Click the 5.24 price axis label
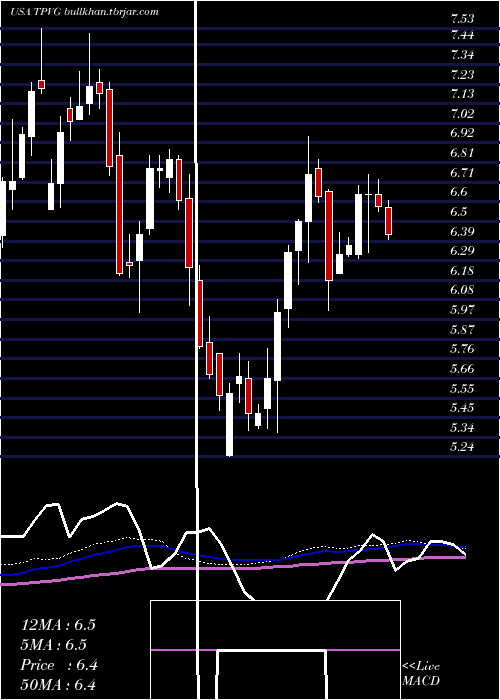 coord(462,447)
